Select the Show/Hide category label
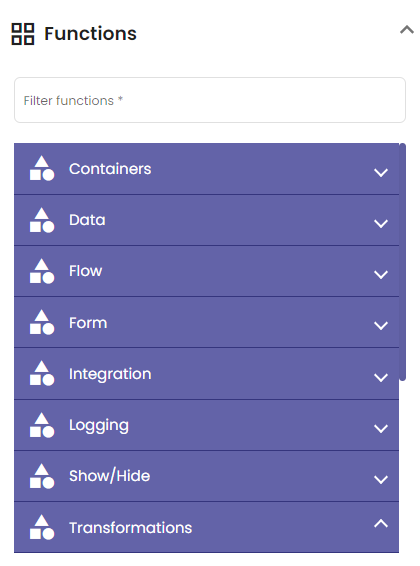 [109, 476]
